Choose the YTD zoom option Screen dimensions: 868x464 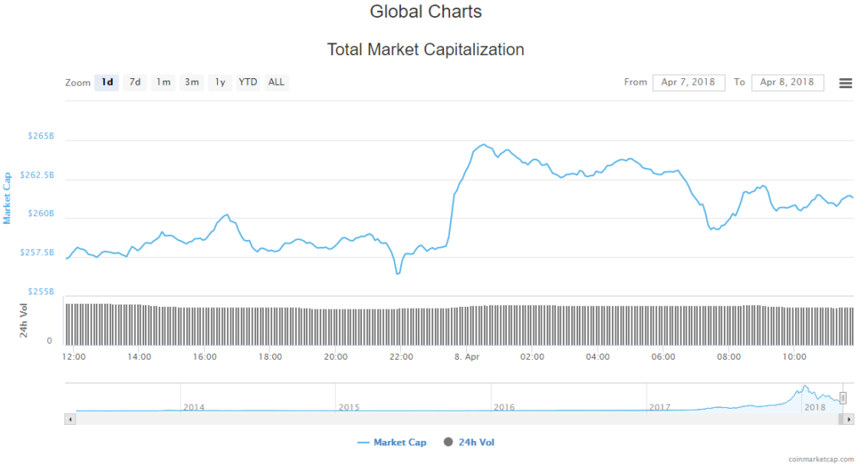pos(248,82)
